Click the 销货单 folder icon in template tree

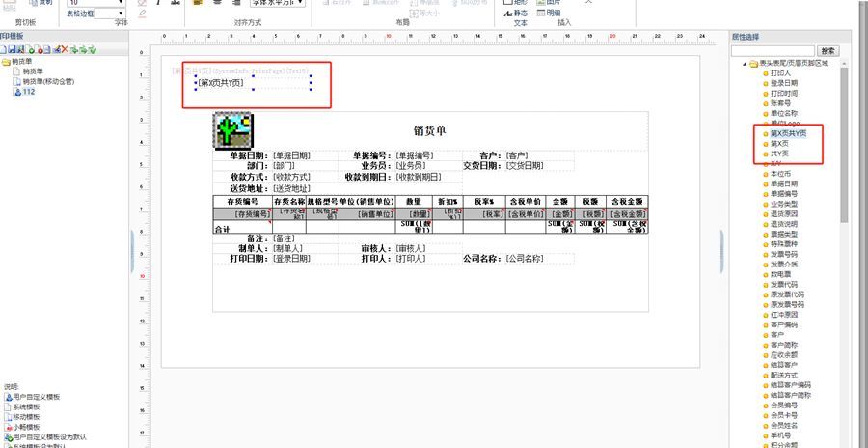pyautogui.click(x=6, y=62)
